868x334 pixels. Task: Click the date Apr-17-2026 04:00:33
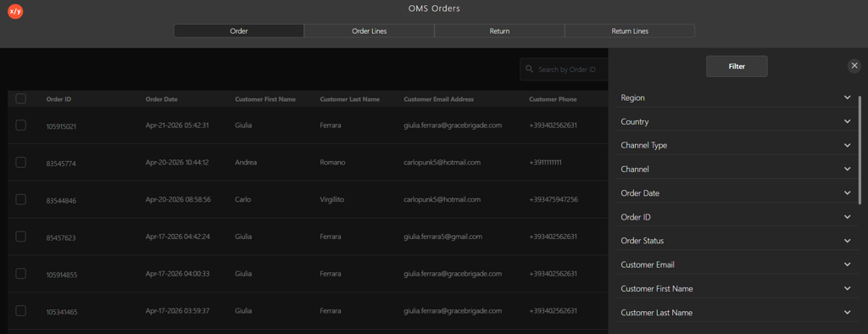pyautogui.click(x=178, y=274)
